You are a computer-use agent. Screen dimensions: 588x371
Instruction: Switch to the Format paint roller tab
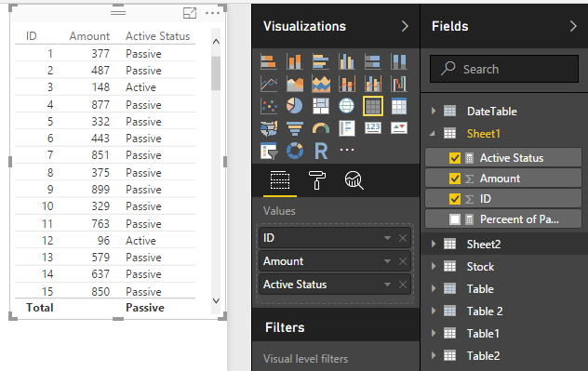317,180
